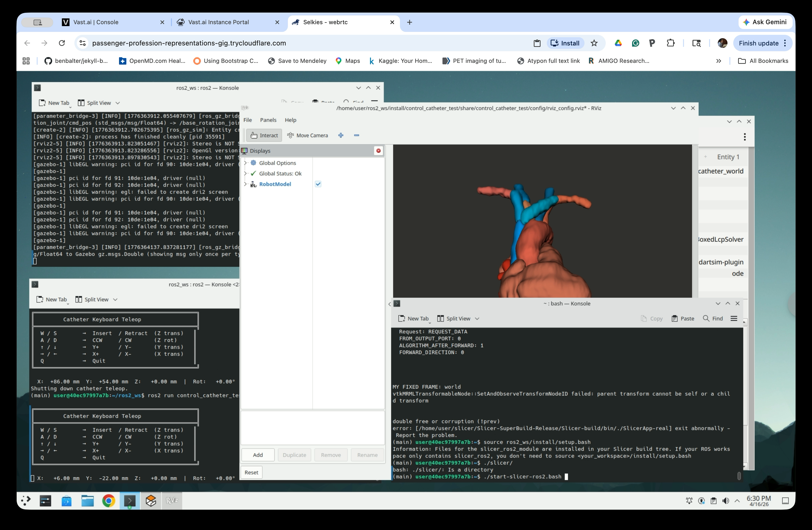The image size is (812, 530).
Task: Open RViz from the taskbar
Action: pyautogui.click(x=172, y=501)
